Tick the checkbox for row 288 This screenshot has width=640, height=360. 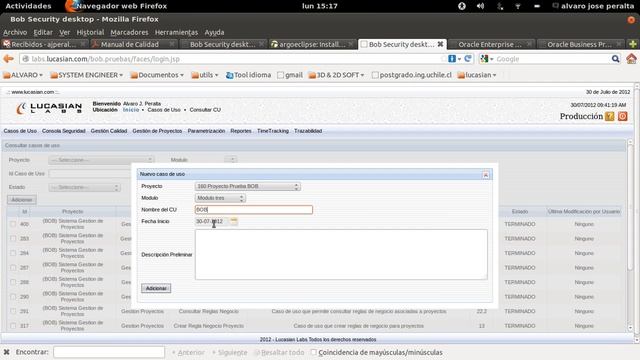[13, 282]
